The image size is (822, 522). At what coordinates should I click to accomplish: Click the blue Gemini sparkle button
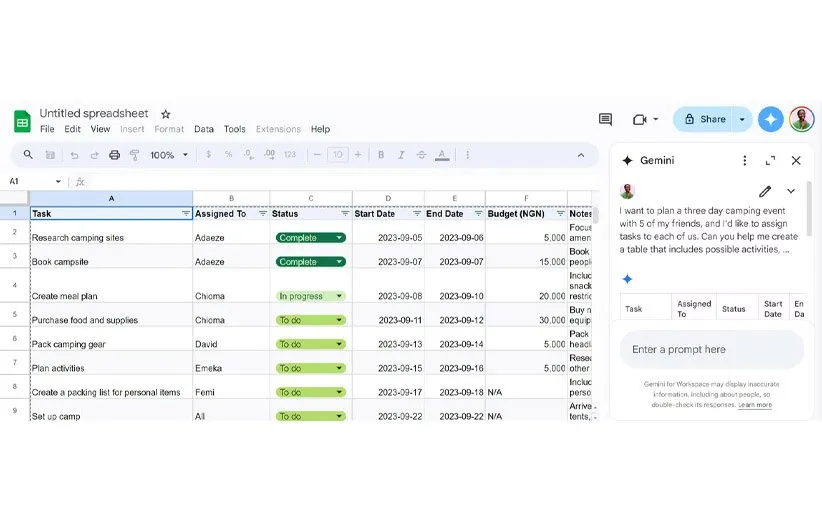point(770,119)
